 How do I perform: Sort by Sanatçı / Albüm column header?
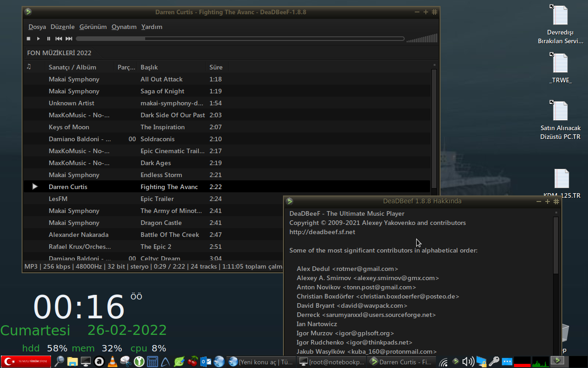click(x=80, y=67)
